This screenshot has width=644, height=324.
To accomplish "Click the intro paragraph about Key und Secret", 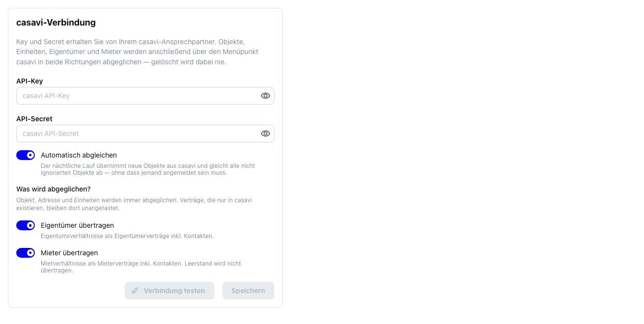I will tap(137, 52).
